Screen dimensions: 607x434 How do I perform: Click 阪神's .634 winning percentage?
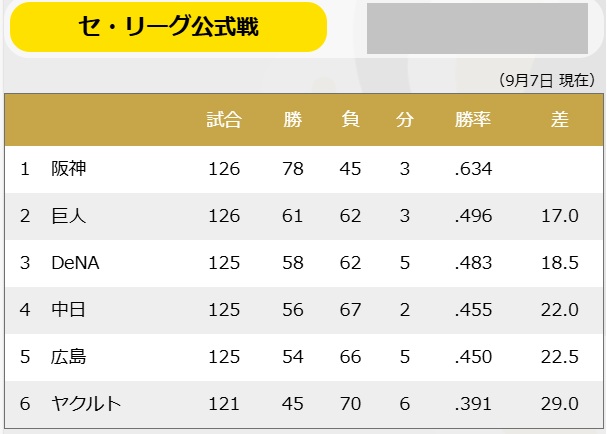point(472,169)
